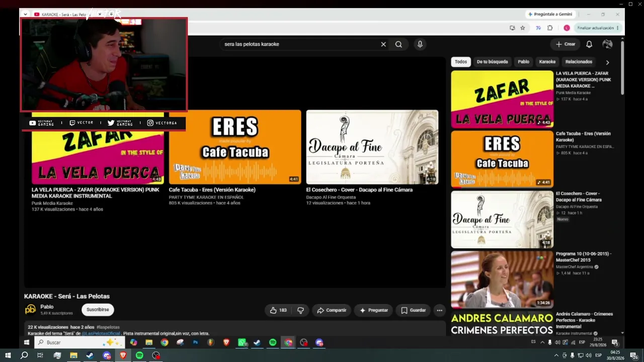Clear the YouTube search box with the X

click(x=383, y=44)
